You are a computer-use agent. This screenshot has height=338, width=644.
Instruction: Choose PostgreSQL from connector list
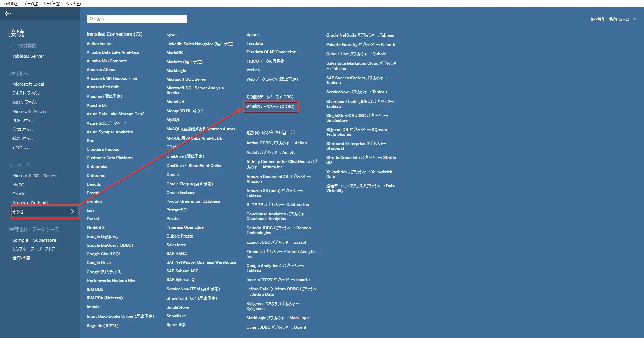(x=177, y=210)
